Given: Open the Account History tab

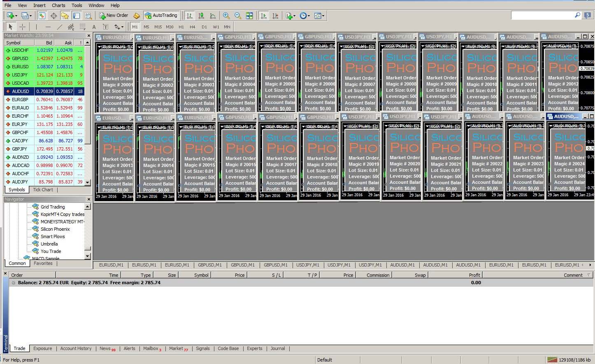Looking at the screenshot, I should point(76,348).
